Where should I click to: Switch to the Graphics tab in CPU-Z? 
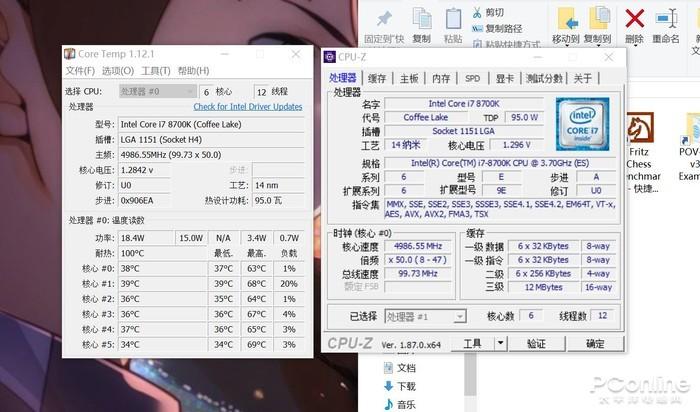tap(505, 79)
